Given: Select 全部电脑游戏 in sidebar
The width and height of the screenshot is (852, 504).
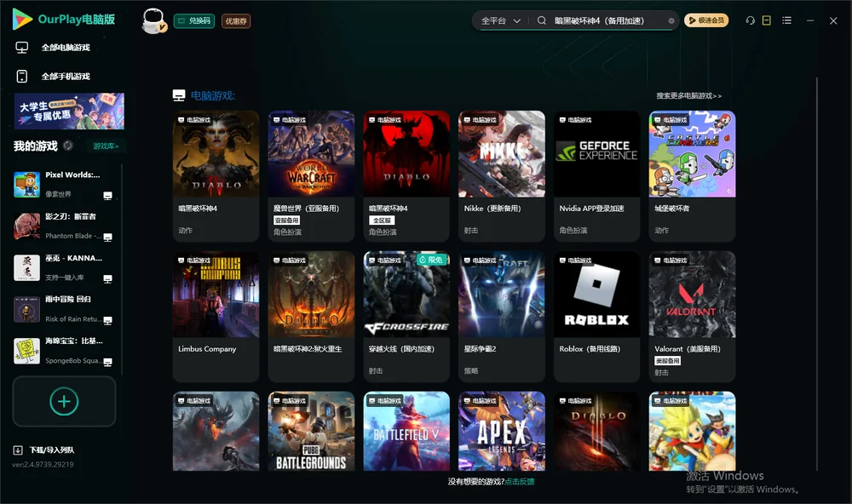Looking at the screenshot, I should 66,48.
